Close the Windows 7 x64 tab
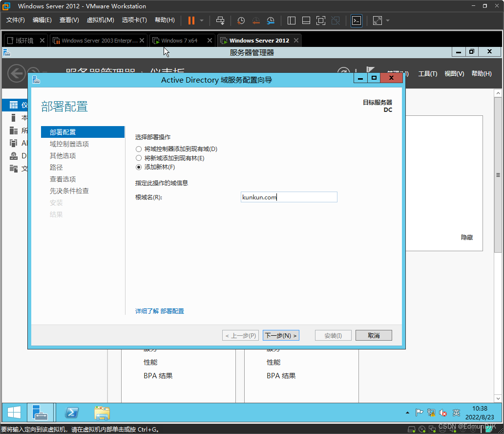The image size is (504, 434). [x=210, y=41]
